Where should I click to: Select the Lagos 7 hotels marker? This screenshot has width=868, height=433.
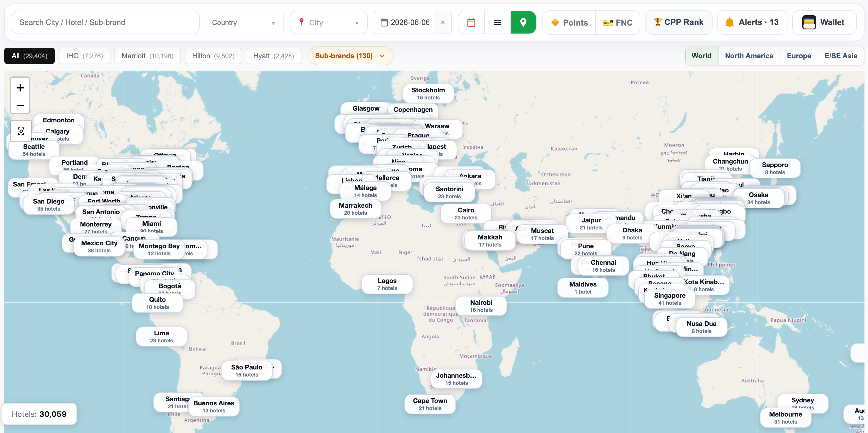pyautogui.click(x=387, y=284)
